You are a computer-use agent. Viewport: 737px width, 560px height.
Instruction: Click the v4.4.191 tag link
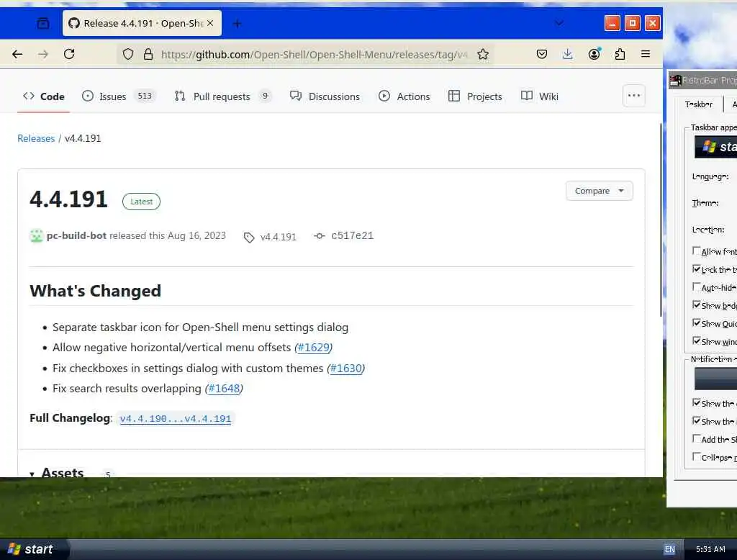pyautogui.click(x=279, y=237)
